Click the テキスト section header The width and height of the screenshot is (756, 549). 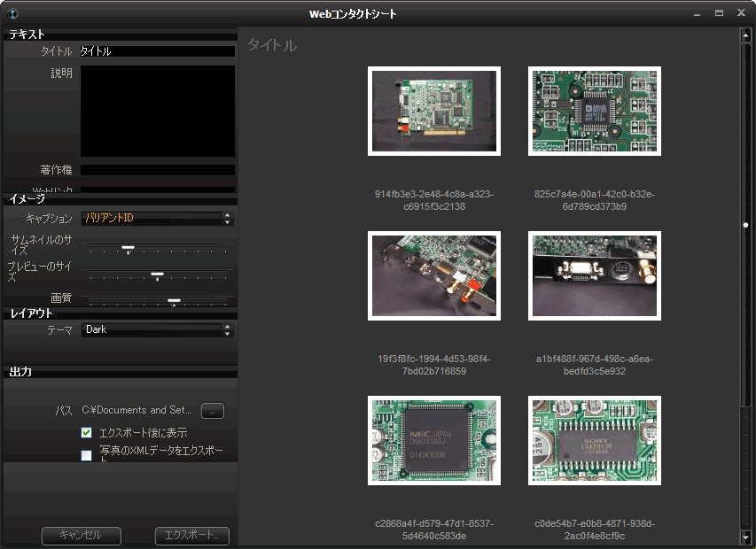click(x=121, y=35)
